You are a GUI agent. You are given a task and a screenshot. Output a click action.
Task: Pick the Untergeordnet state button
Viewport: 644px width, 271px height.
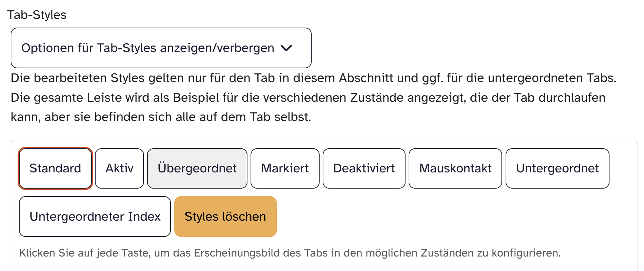[557, 168]
